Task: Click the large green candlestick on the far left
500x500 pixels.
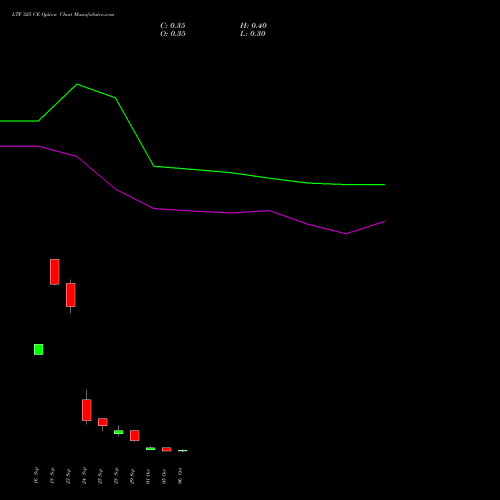Action: click(39, 349)
